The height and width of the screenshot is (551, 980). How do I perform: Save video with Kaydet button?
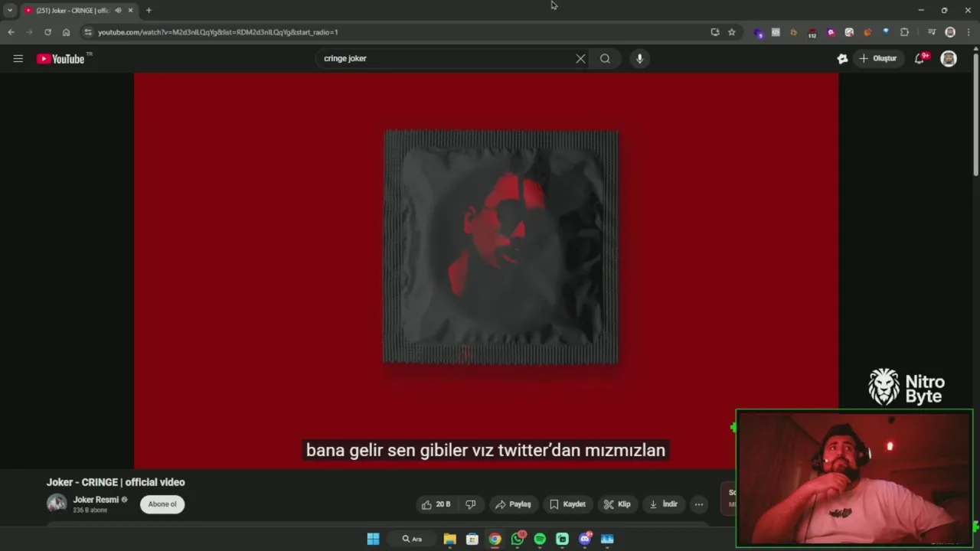(x=567, y=504)
